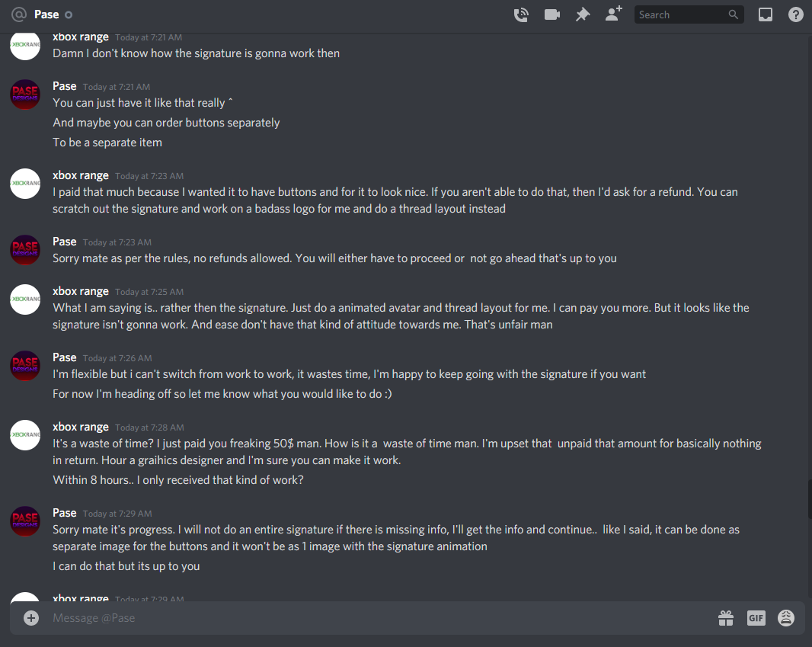Open the Nitro gift icon
Image resolution: width=812 pixels, height=647 pixels.
[725, 618]
